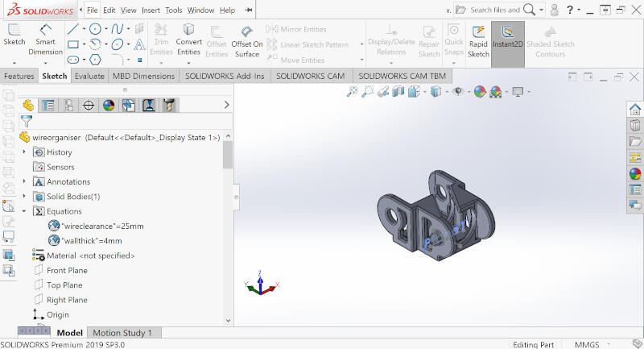This screenshot has width=644, height=349.
Task: Open Motion Study 1 tab
Action: click(122, 333)
